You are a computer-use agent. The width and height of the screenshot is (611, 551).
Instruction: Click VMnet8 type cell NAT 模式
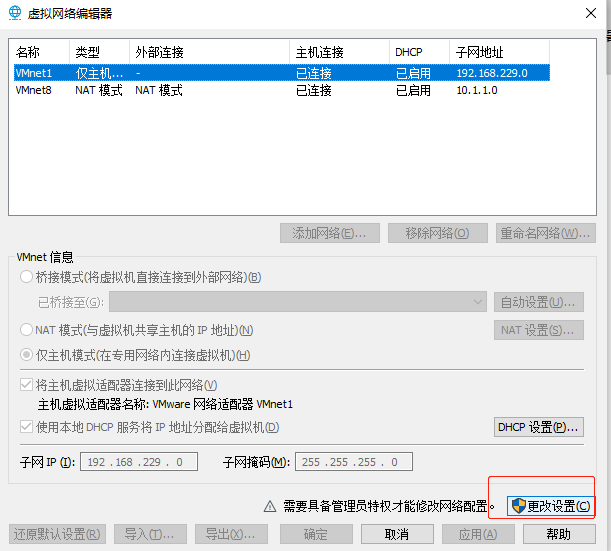(99, 90)
